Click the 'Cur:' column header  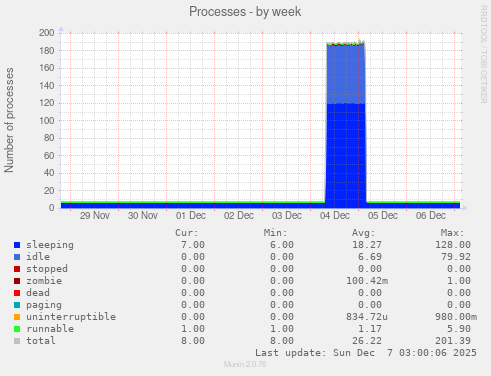[187, 233]
